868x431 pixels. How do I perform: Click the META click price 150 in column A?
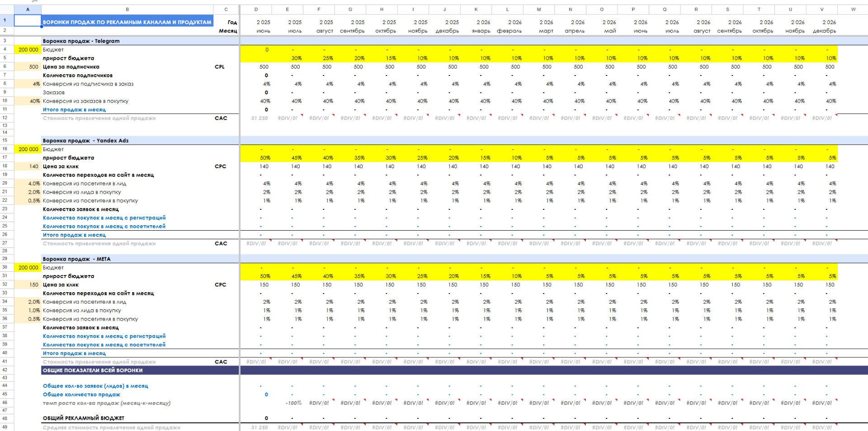pyautogui.click(x=28, y=285)
